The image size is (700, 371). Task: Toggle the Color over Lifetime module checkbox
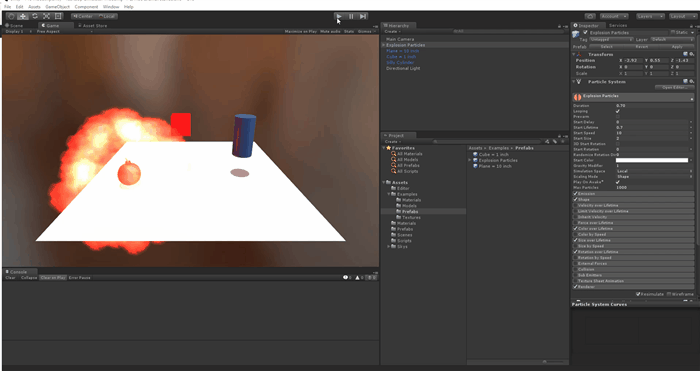coord(575,229)
